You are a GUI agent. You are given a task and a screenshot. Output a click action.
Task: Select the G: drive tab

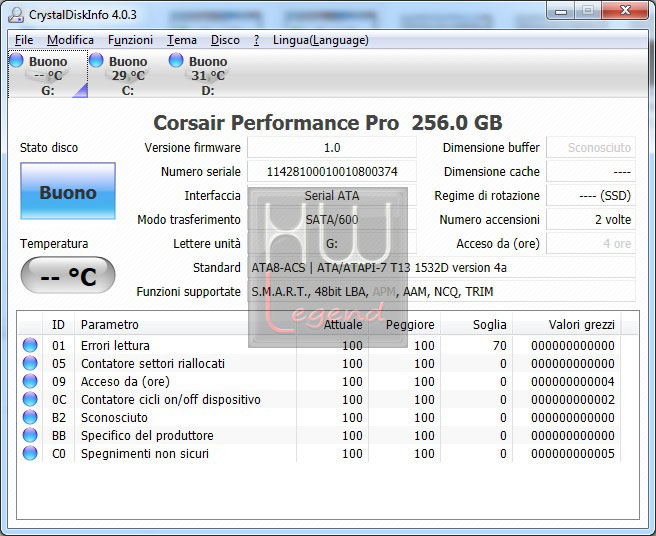(x=48, y=74)
